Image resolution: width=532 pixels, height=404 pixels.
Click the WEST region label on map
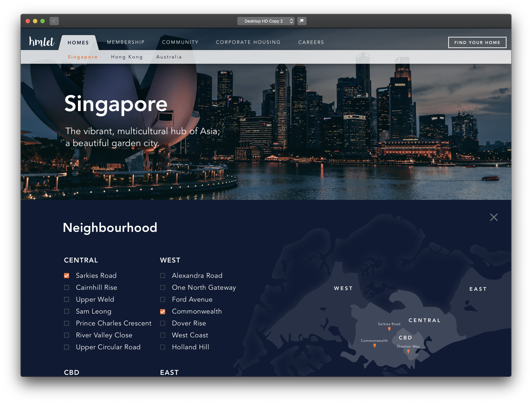coord(343,288)
